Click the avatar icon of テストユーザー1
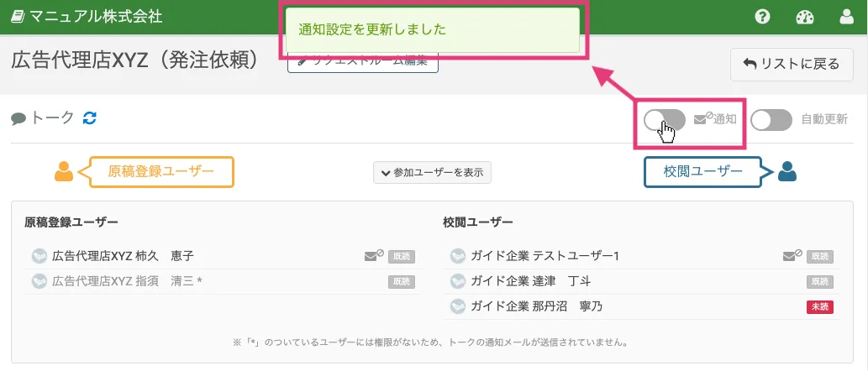Viewport: 868px width, 371px height. [458, 256]
